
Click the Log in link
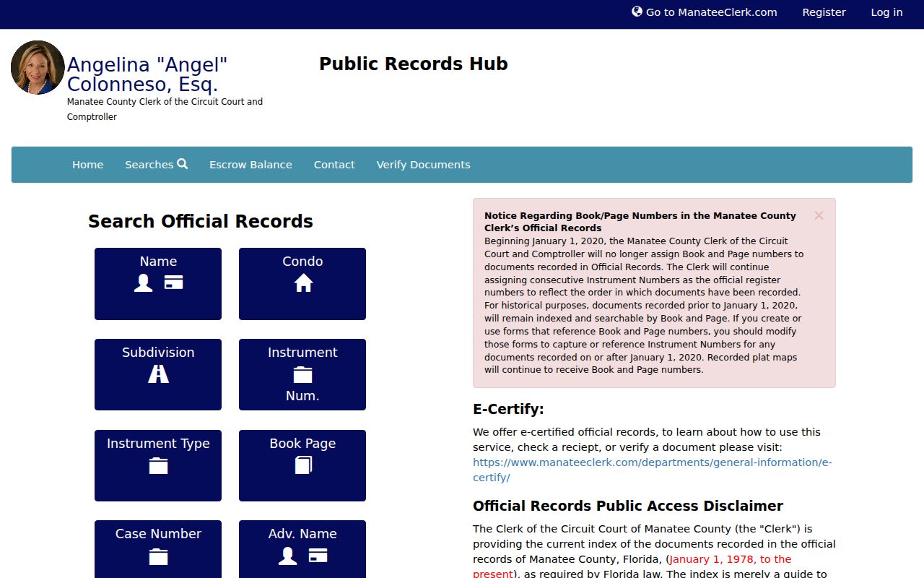(x=886, y=12)
